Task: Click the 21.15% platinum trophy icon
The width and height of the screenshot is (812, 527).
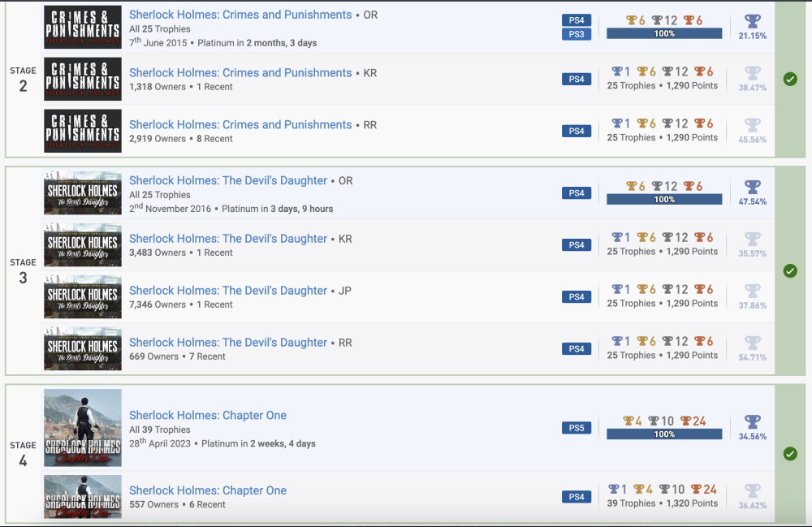Action: (753, 22)
